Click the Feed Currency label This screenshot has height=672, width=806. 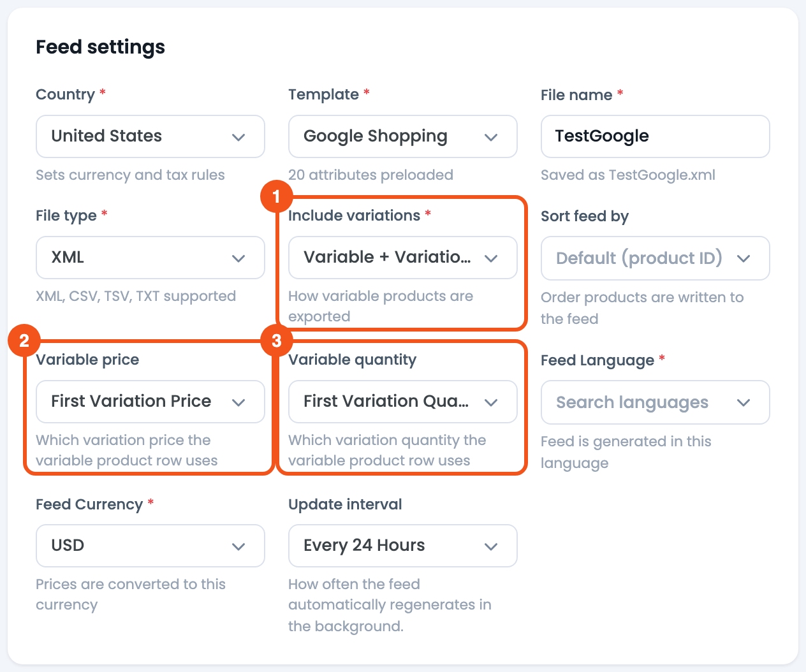click(89, 504)
